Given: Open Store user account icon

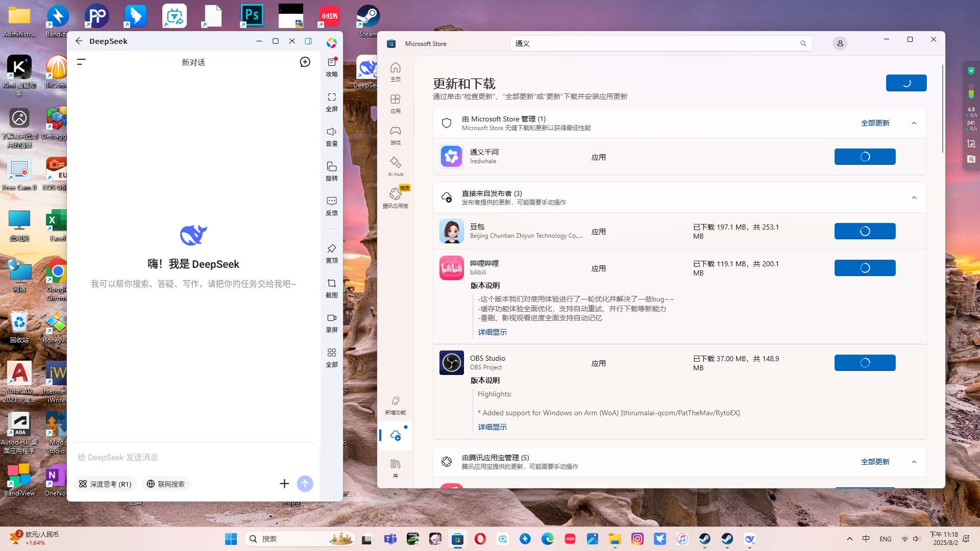Looking at the screenshot, I should (x=840, y=43).
